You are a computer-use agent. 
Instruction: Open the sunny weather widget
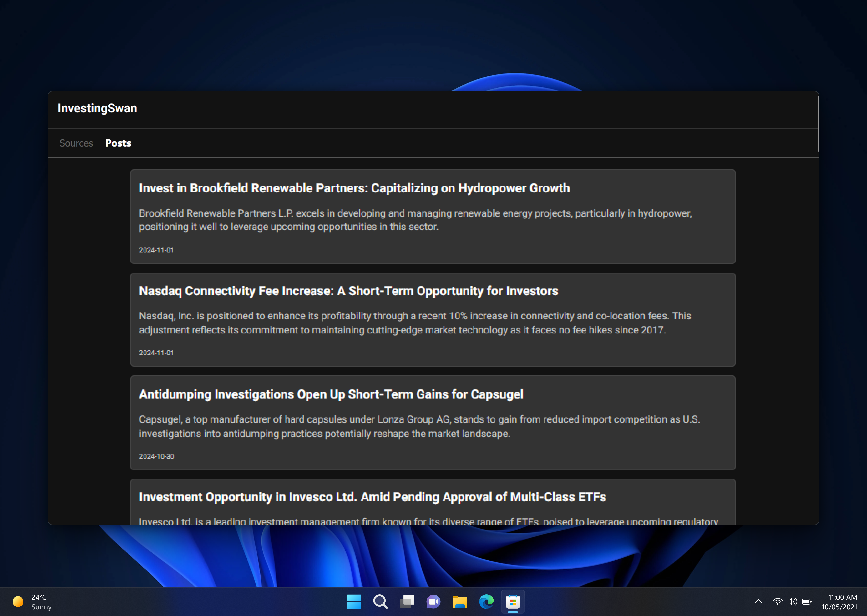tap(32, 602)
